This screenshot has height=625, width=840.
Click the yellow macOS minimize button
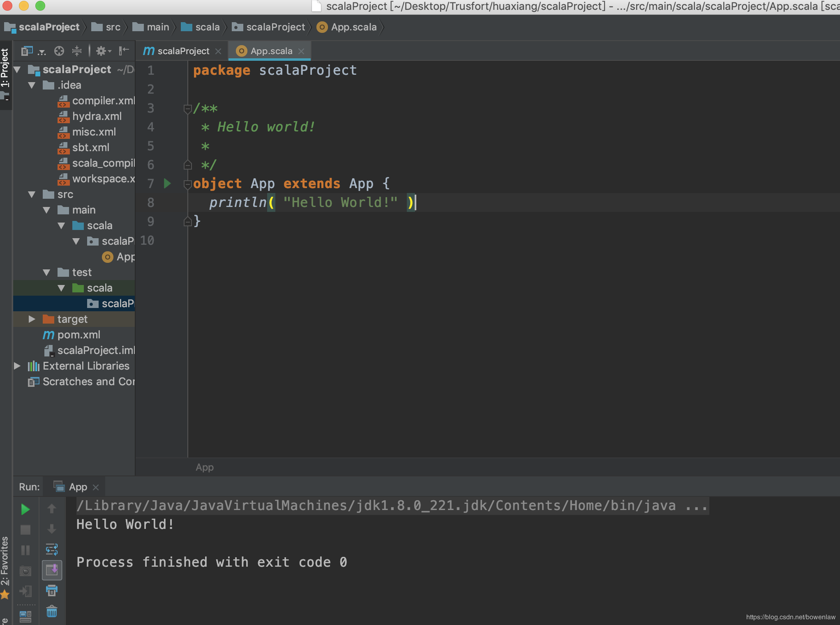(x=24, y=6)
